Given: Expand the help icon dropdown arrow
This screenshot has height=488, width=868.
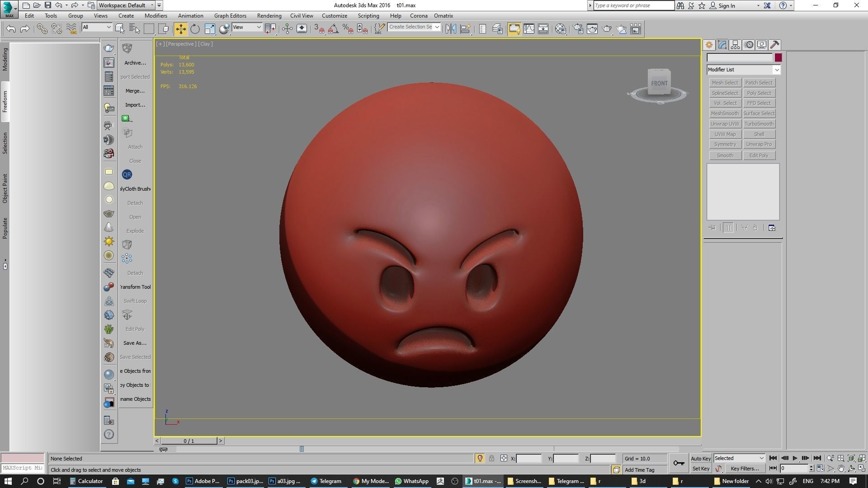Looking at the screenshot, I should (x=791, y=6).
